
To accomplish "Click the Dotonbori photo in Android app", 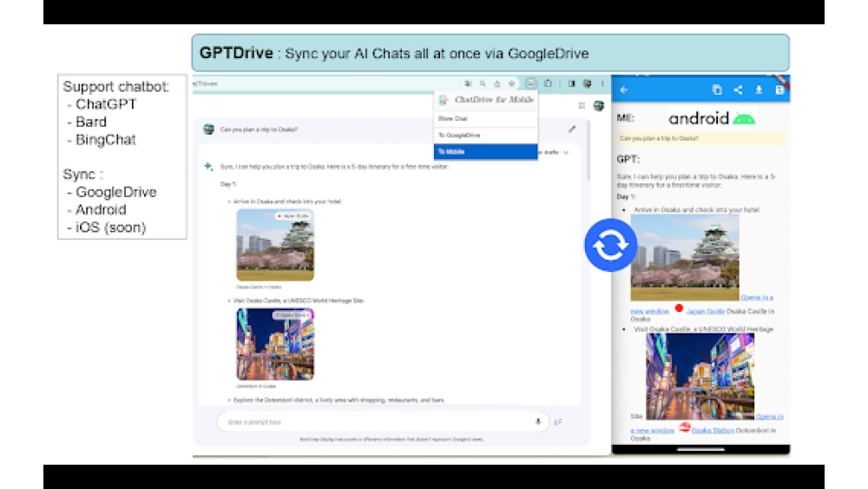I will point(700,377).
